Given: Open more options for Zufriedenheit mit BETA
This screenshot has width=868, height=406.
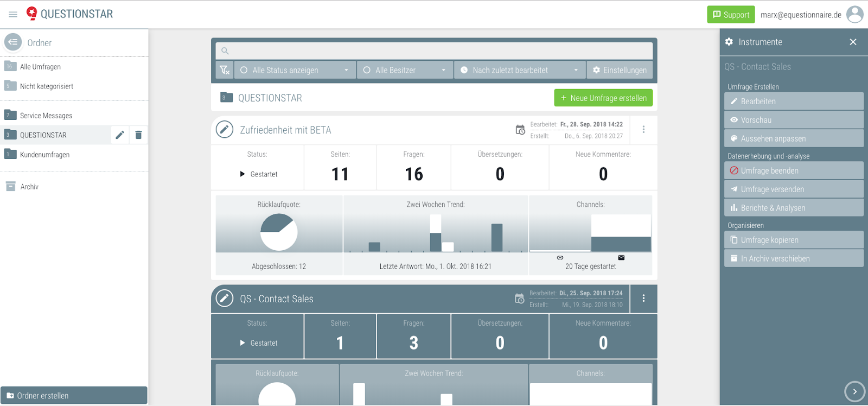Looking at the screenshot, I should [643, 129].
